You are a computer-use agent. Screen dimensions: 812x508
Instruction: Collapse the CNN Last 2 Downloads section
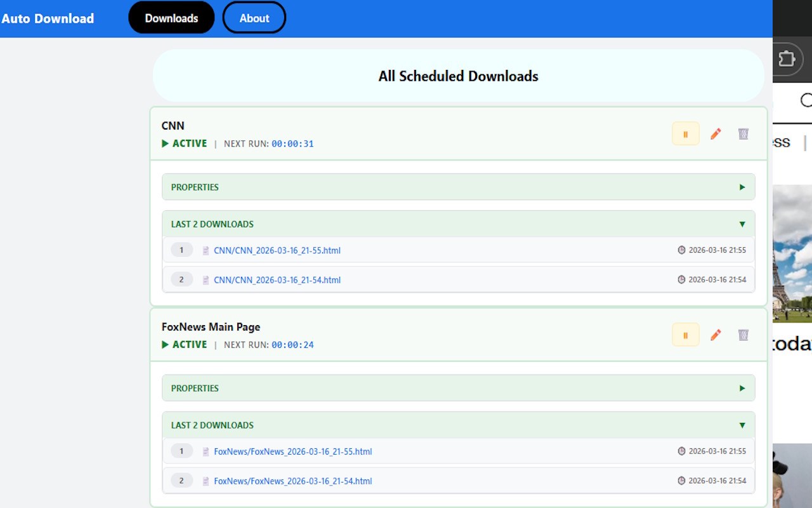pyautogui.click(x=459, y=224)
